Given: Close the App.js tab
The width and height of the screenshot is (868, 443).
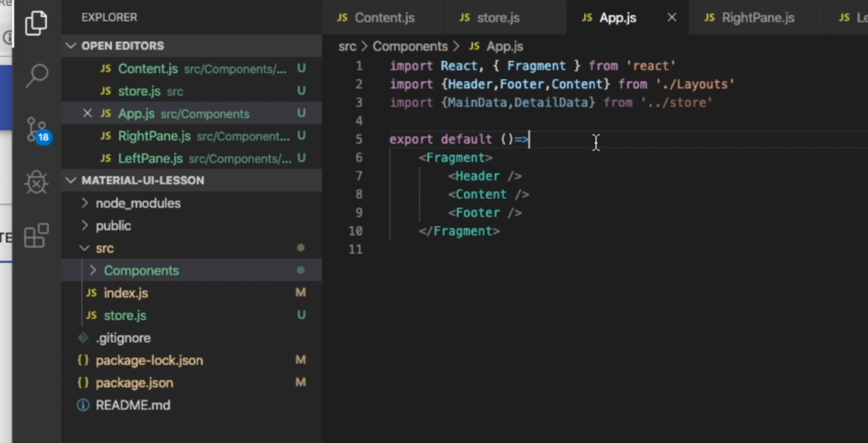Looking at the screenshot, I should pos(671,18).
